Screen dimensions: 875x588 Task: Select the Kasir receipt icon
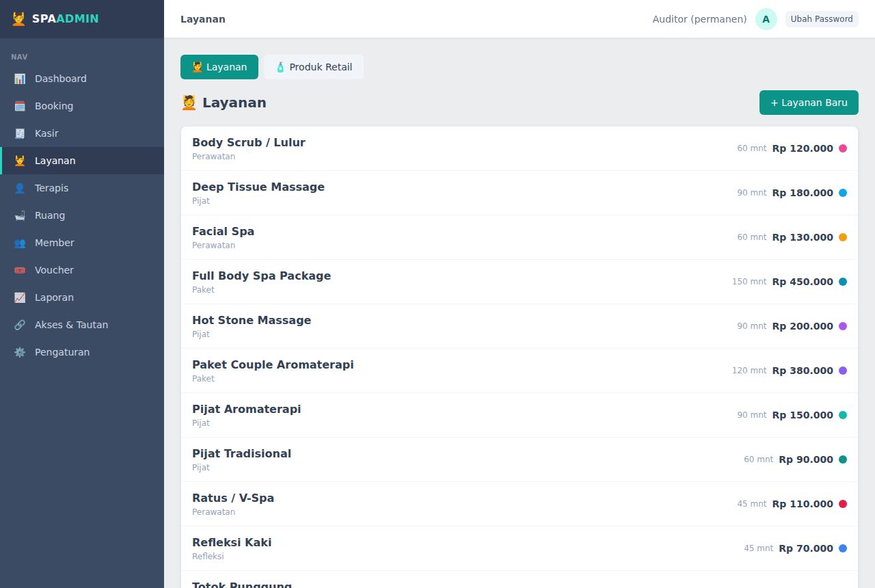point(20,133)
